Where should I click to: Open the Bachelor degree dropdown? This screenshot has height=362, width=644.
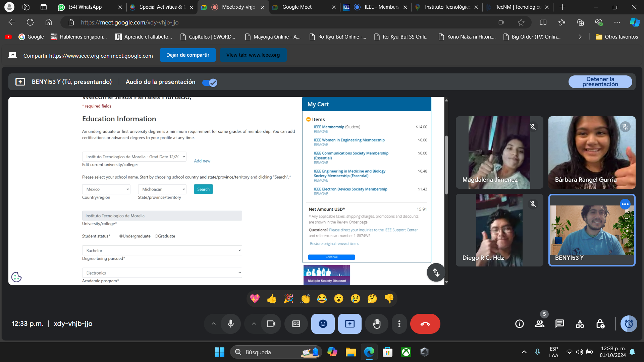pyautogui.click(x=162, y=250)
